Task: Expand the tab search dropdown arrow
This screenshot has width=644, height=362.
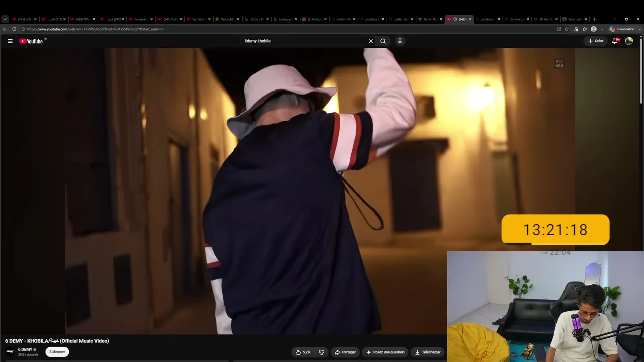Action: point(5,19)
